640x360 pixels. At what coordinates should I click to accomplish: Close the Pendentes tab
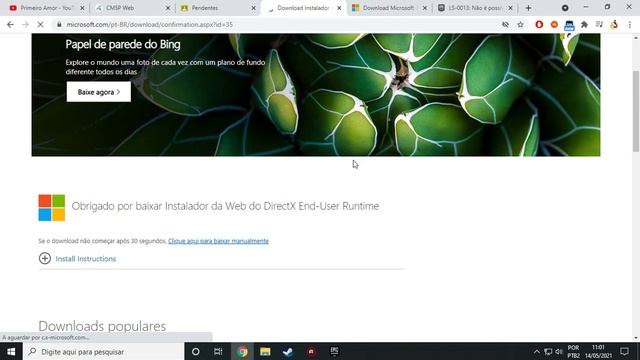tap(253, 8)
